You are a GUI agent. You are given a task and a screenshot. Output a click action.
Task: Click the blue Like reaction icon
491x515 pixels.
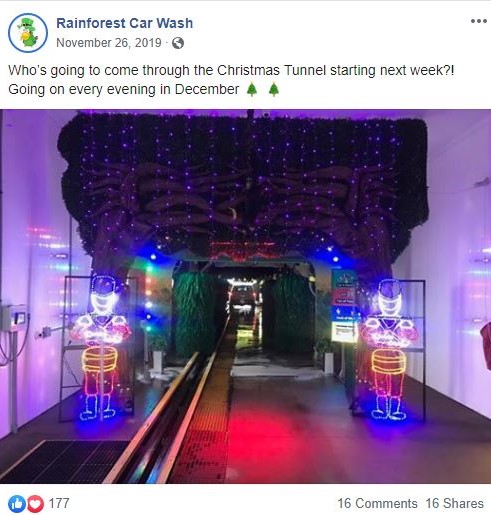(x=17, y=503)
